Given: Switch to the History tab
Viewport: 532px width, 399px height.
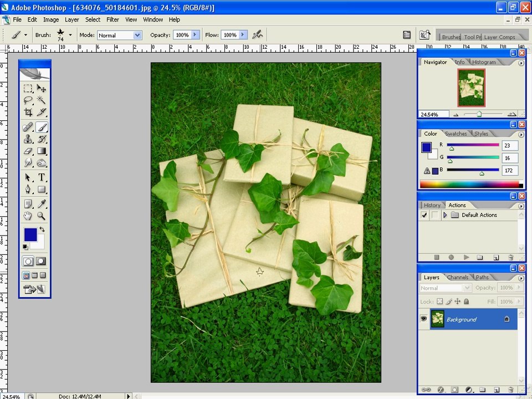Looking at the screenshot, I should [432, 205].
